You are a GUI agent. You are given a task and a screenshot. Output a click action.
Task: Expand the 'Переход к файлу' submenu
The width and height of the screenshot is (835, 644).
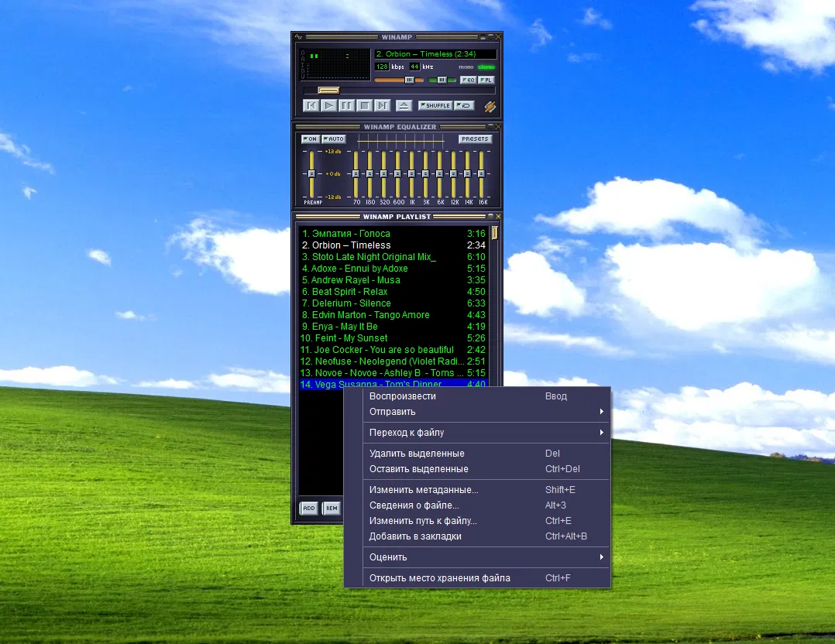tap(477, 432)
